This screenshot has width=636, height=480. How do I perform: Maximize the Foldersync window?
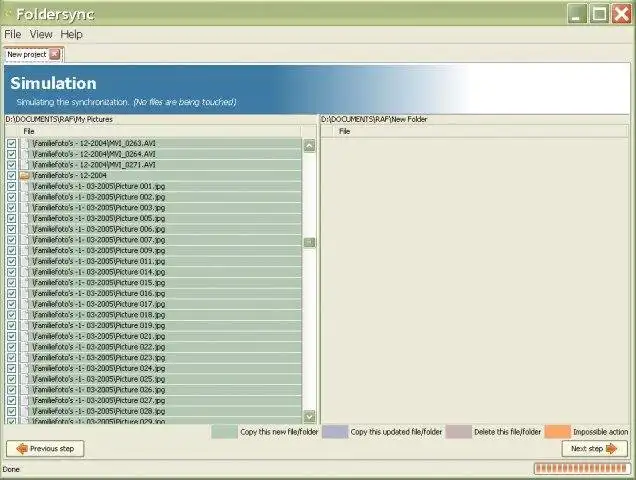point(599,14)
